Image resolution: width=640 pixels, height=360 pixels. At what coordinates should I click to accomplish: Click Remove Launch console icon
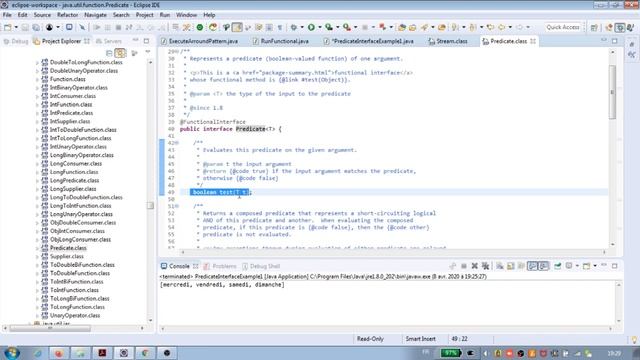point(474,266)
